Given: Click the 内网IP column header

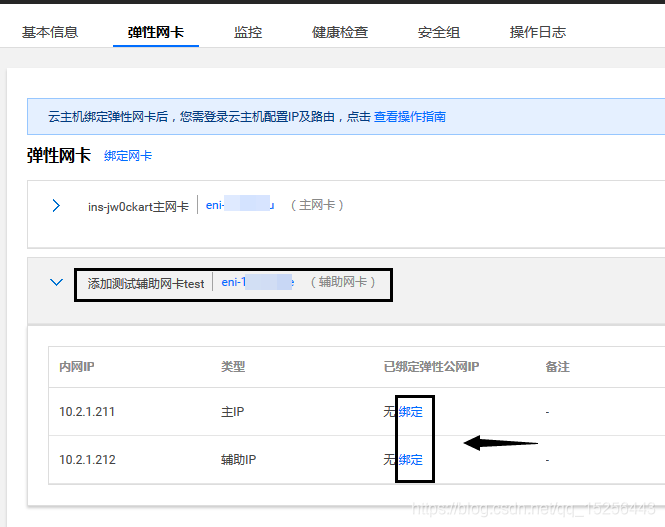Looking at the screenshot, I should (x=77, y=367).
